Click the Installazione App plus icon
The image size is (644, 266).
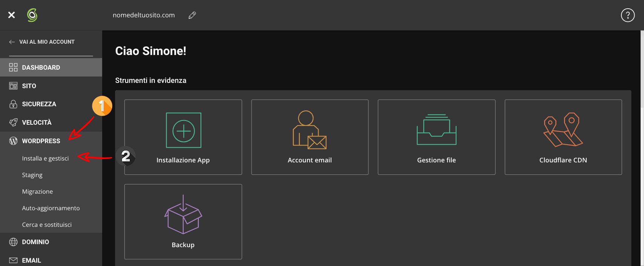184,130
